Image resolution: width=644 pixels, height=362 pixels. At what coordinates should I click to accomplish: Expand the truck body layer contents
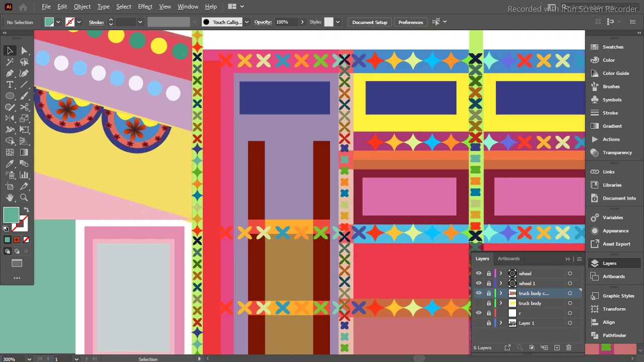click(501, 303)
